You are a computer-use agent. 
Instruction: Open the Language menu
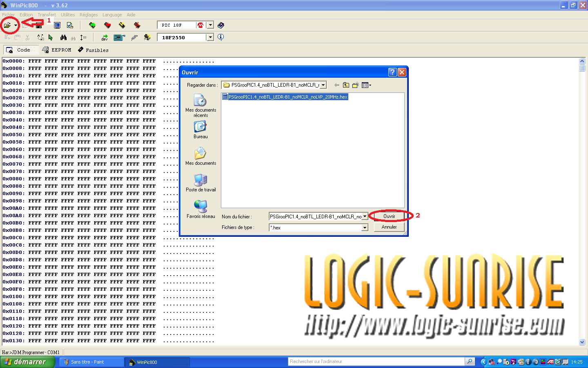[112, 15]
